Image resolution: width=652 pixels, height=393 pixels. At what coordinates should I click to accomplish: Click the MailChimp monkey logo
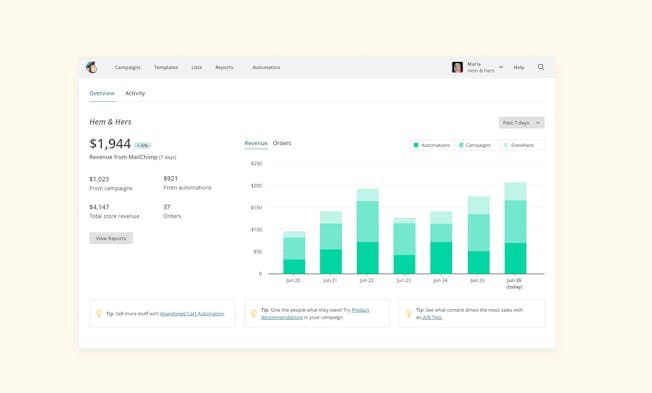coord(91,67)
